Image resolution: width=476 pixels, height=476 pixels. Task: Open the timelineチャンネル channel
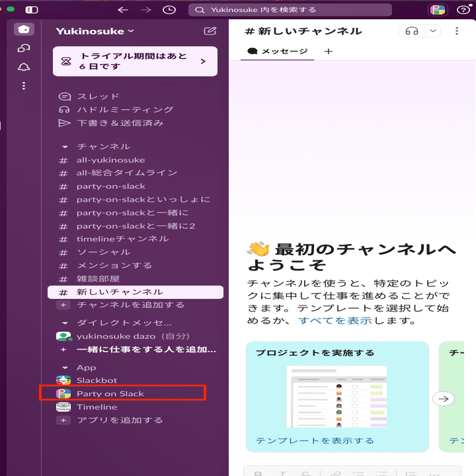point(136,239)
